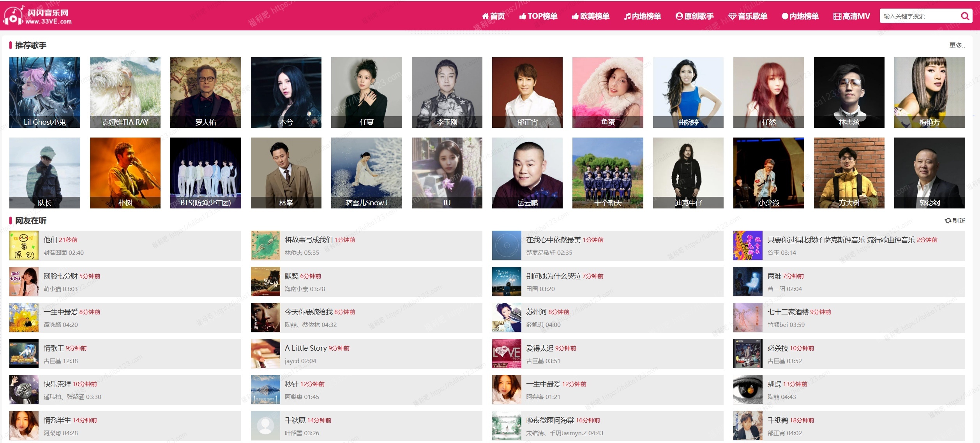Open the song 将故事写成我们
Image resolution: width=980 pixels, height=443 pixels.
309,240
